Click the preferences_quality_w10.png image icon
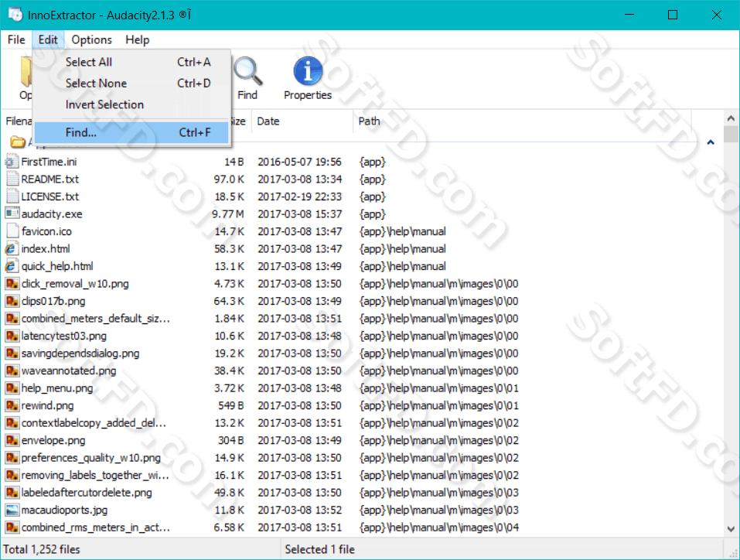This screenshot has width=740, height=560. coord(12,458)
